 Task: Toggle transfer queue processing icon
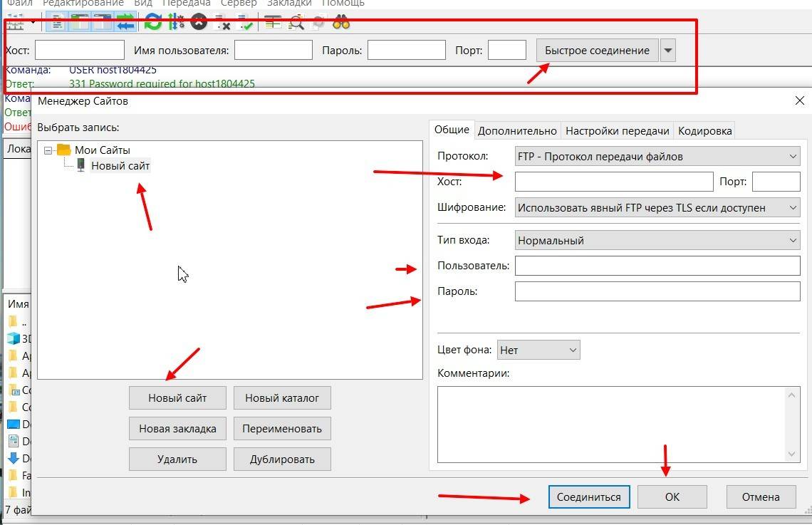coord(175,23)
